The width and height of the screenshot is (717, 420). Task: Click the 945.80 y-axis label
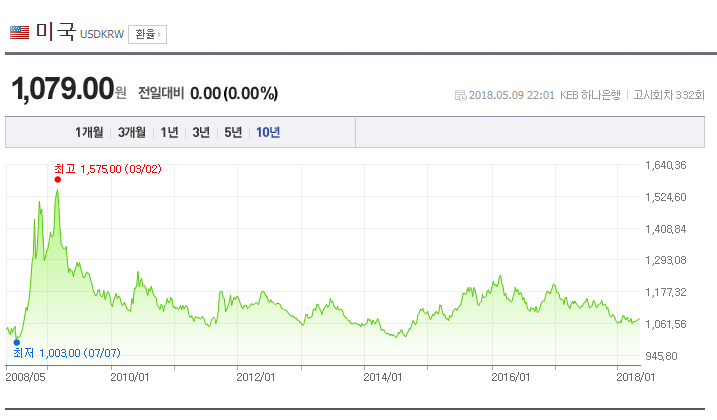661,356
